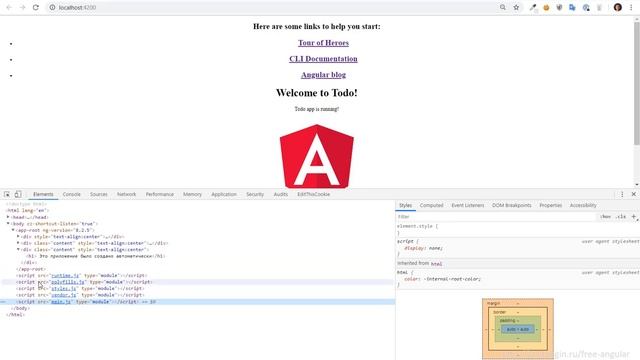640x360 pixels.
Task: Click the box model content size auto × auto
Action: 518,329
